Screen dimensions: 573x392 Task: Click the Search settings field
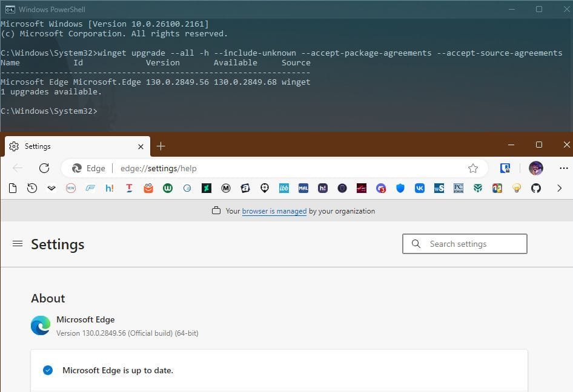pyautogui.click(x=465, y=244)
